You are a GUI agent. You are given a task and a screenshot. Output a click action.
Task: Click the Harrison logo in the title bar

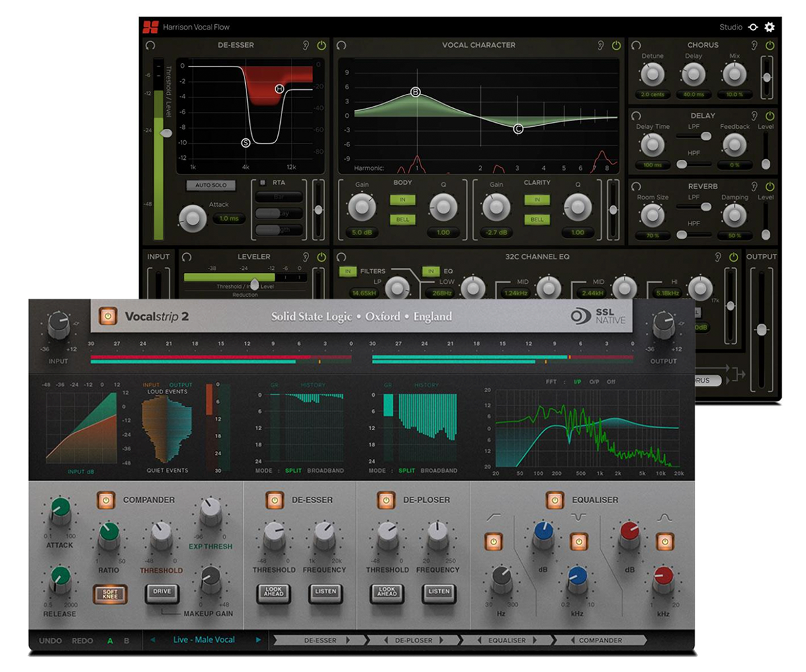[150, 28]
